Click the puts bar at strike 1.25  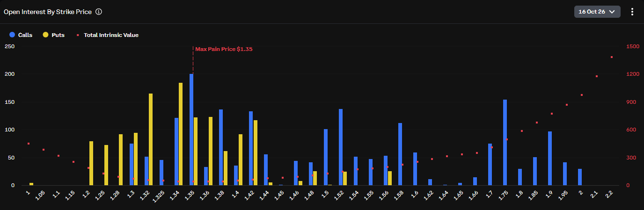point(106,165)
